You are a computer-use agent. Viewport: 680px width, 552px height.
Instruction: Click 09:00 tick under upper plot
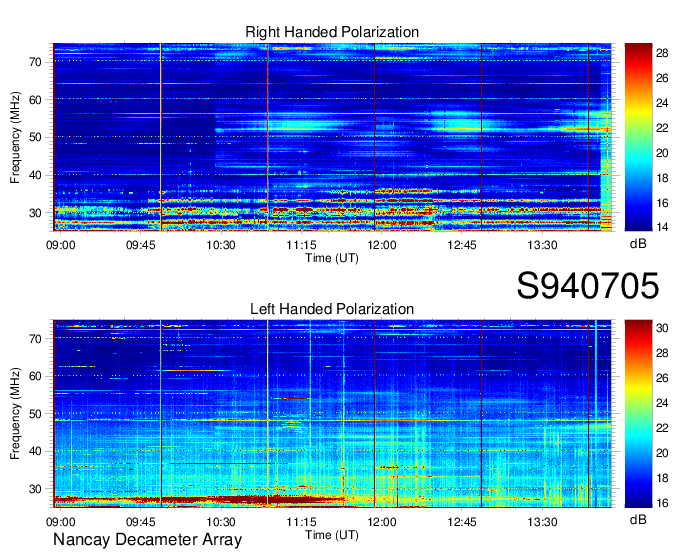pyautogui.click(x=60, y=245)
